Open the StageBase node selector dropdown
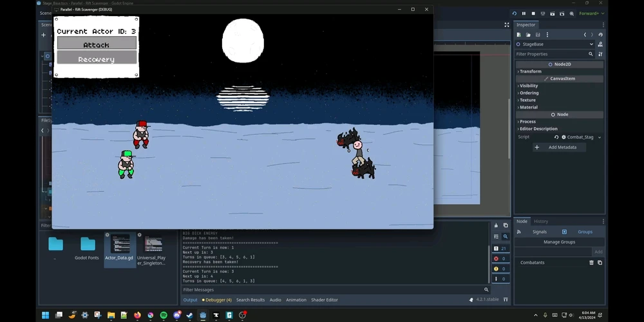The width and height of the screenshot is (644, 322). pos(591,44)
